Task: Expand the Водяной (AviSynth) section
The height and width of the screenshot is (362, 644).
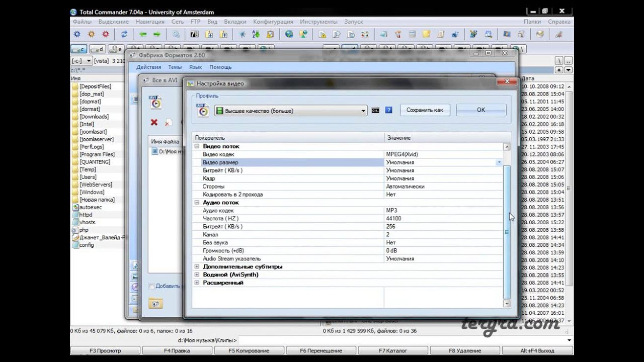Action: pos(197,275)
